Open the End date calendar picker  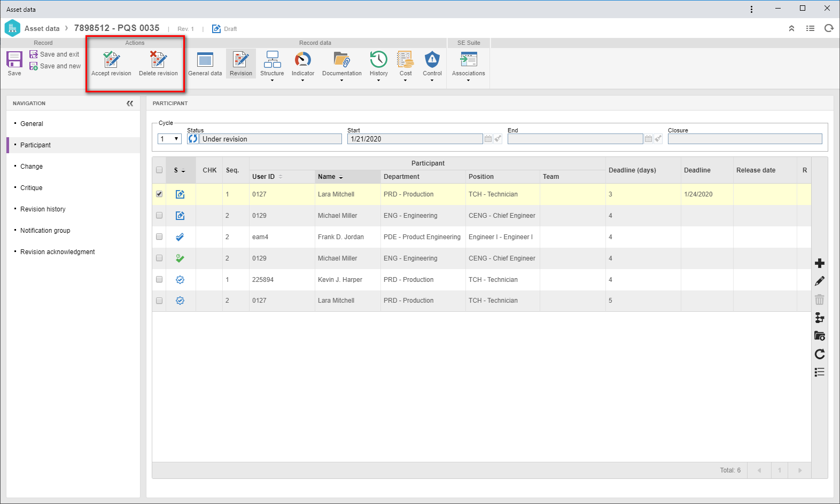tap(648, 139)
